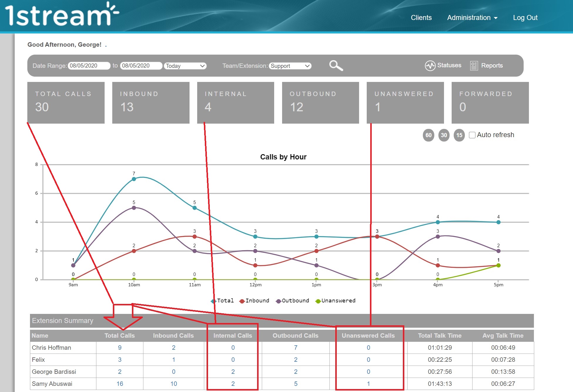Viewport: 573px width, 392px height.
Task: Toggle Inbound series in chart legend
Action: pyautogui.click(x=254, y=301)
